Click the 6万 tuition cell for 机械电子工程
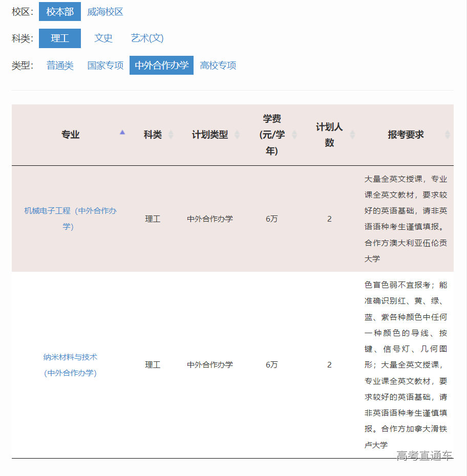Screen dimensions: 467x476 click(271, 219)
